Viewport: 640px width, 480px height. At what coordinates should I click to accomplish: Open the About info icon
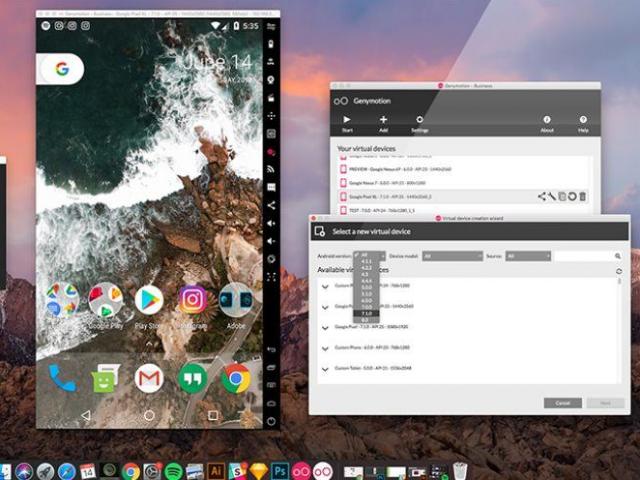click(x=547, y=122)
